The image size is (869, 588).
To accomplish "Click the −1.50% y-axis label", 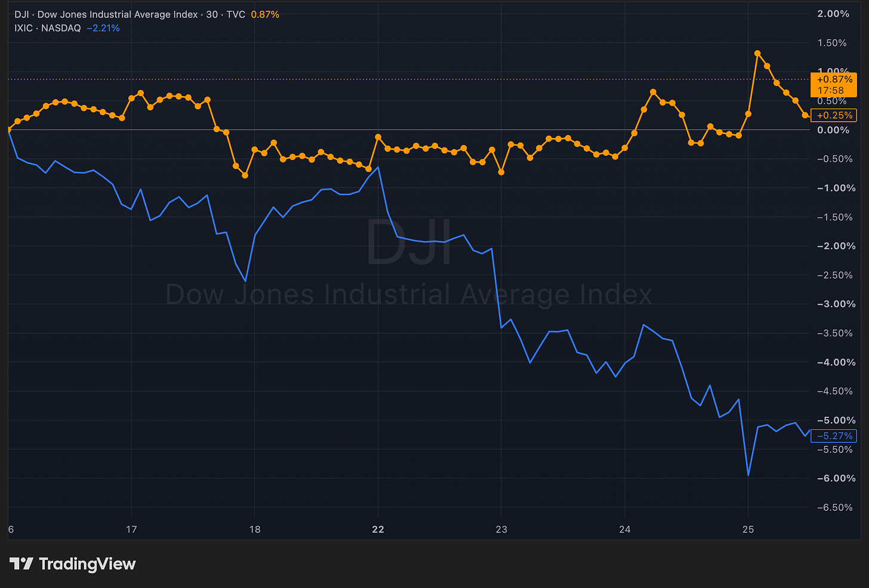I will point(835,217).
